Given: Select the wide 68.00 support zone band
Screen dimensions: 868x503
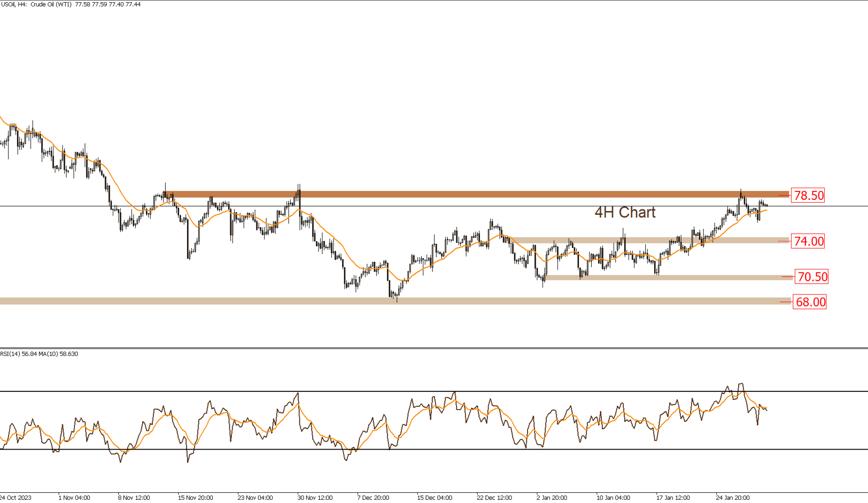Looking at the screenshot, I should click(214, 301).
